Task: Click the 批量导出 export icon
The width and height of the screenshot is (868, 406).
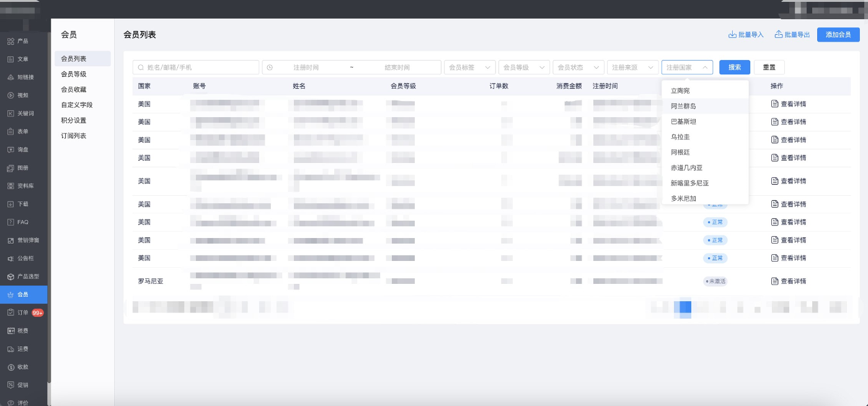Action: coord(779,35)
